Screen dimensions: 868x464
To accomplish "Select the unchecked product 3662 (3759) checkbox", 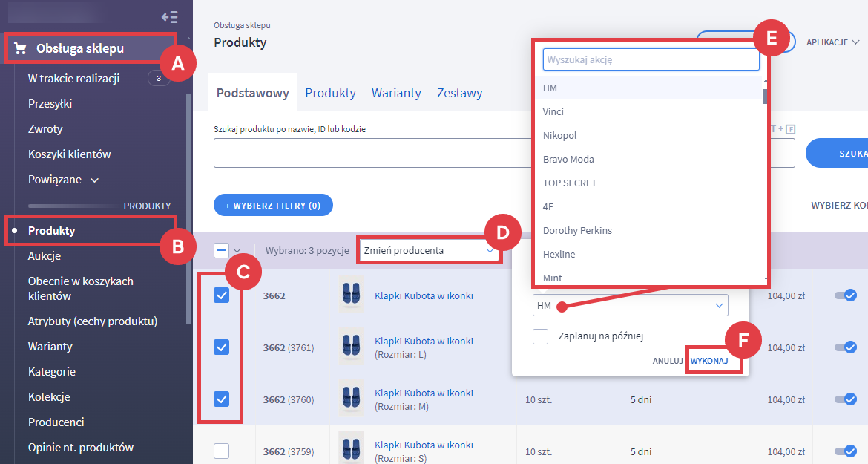I will pos(221,451).
